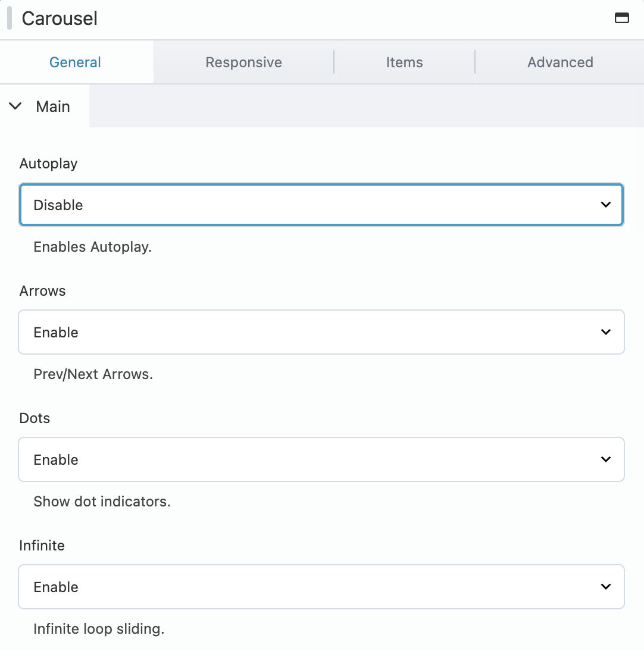The height and width of the screenshot is (651, 644).
Task: Click the drag handle left of Carousel
Action: pos(10,18)
